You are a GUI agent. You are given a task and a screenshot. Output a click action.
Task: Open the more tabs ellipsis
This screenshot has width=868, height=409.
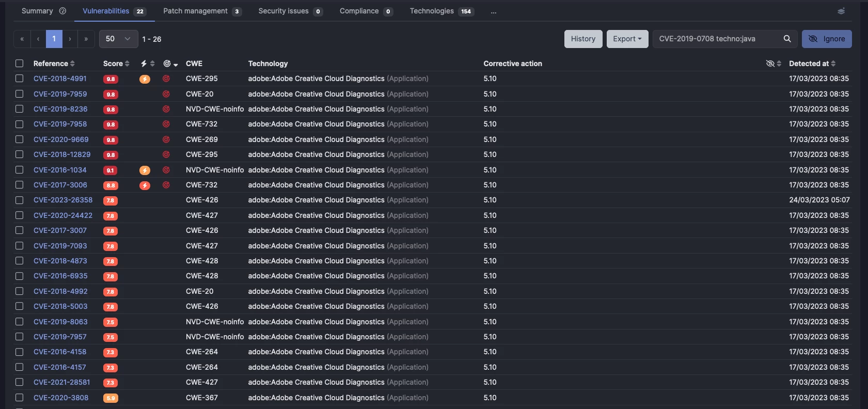[x=494, y=11]
